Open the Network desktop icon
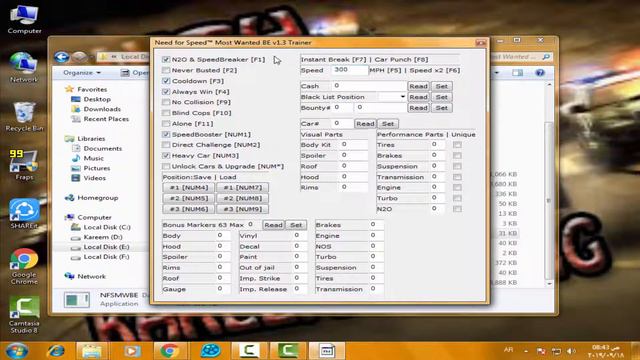Viewport: 640px width, 360px height. pyautogui.click(x=24, y=67)
